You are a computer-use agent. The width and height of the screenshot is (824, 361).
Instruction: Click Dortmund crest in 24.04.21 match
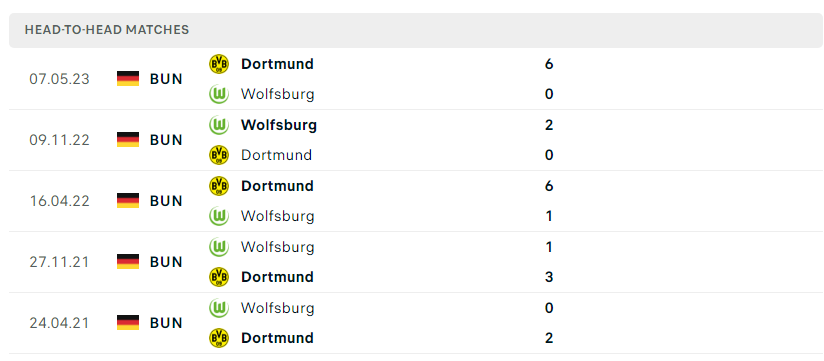tap(219, 338)
